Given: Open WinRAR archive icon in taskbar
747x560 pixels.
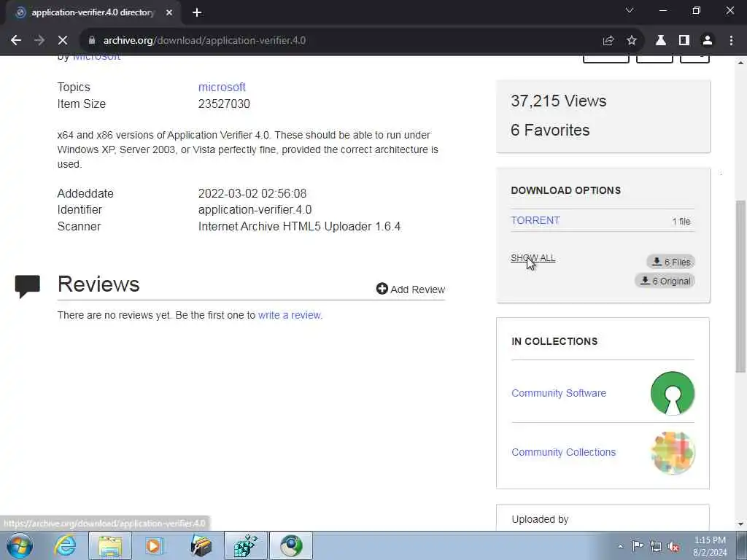Looking at the screenshot, I should pos(201,545).
